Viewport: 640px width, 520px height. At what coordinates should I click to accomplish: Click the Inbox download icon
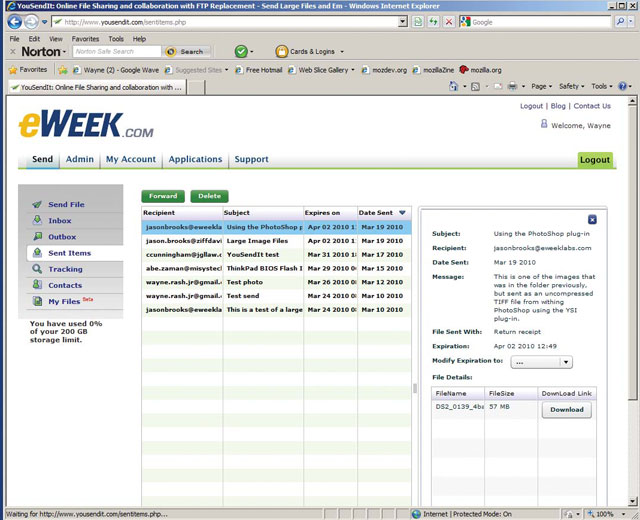[37, 220]
